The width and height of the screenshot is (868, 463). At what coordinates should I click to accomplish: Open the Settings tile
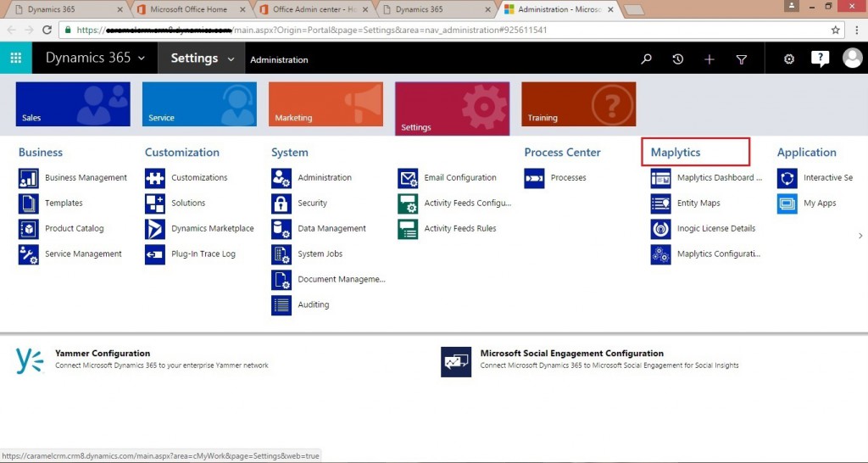(453, 109)
